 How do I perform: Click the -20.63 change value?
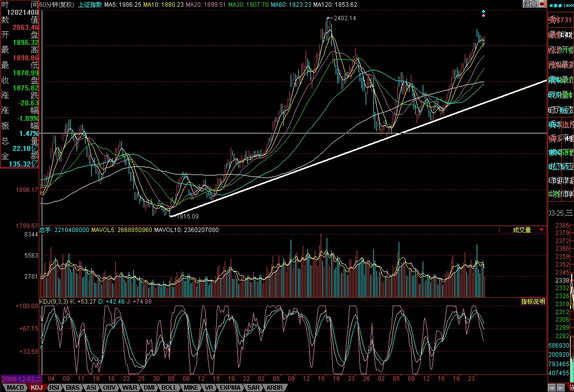coord(29,103)
